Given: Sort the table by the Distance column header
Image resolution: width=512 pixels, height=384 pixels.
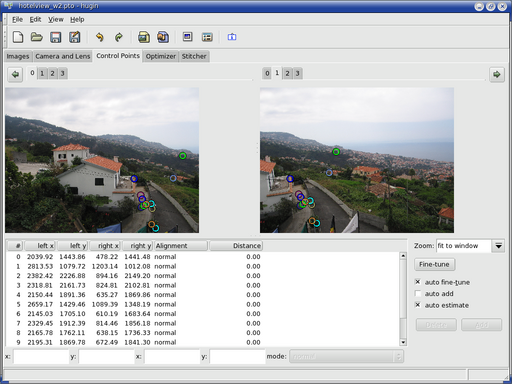Looking at the screenshot, I should pyautogui.click(x=236, y=246).
